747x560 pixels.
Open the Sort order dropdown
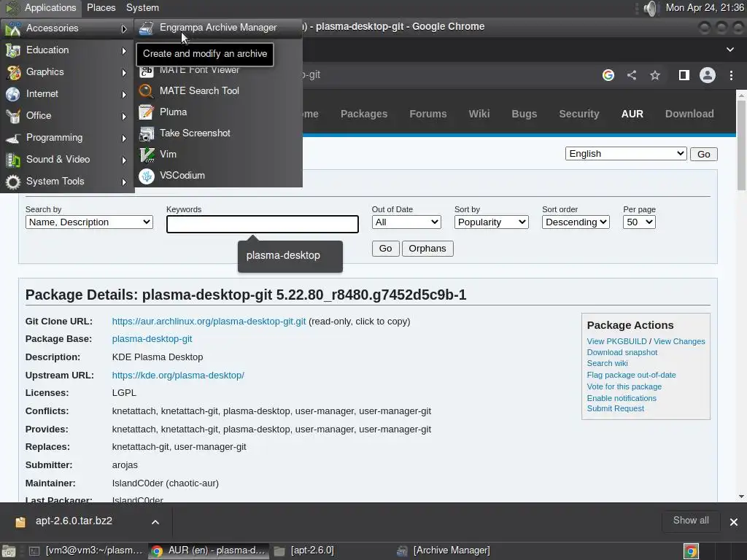coord(576,222)
